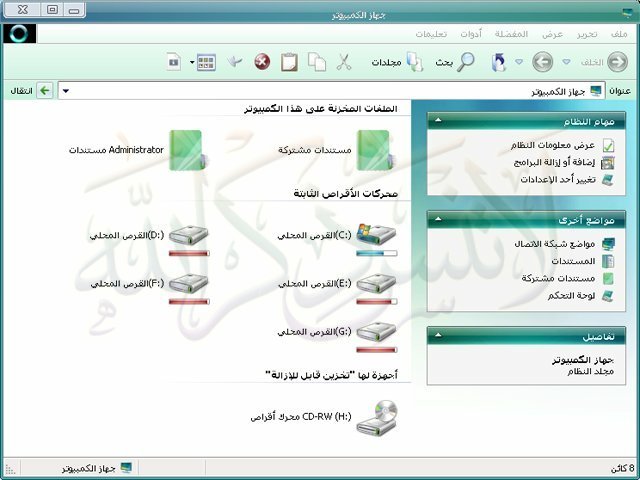Collapse the System Tasks (مهام النظام) panel
This screenshot has width=640, height=480.
pyautogui.click(x=438, y=120)
